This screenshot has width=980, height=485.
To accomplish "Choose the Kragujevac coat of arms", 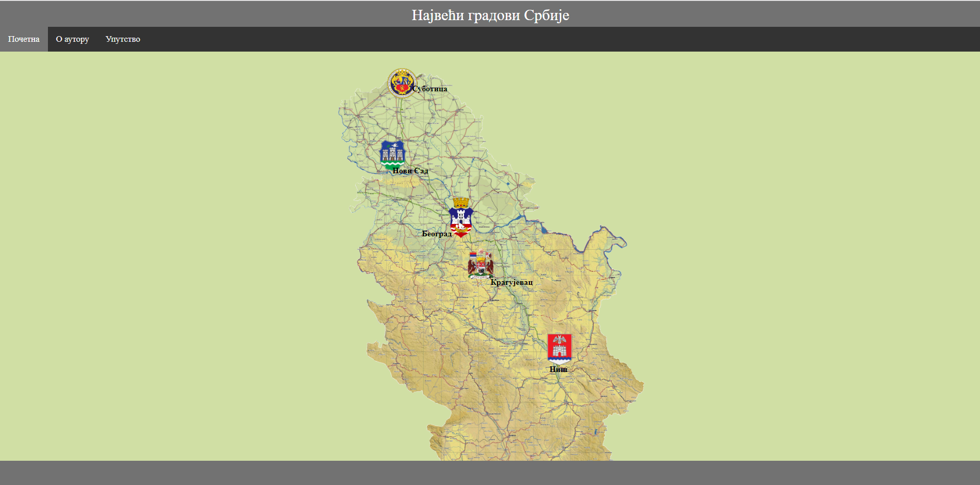I will [480, 265].
